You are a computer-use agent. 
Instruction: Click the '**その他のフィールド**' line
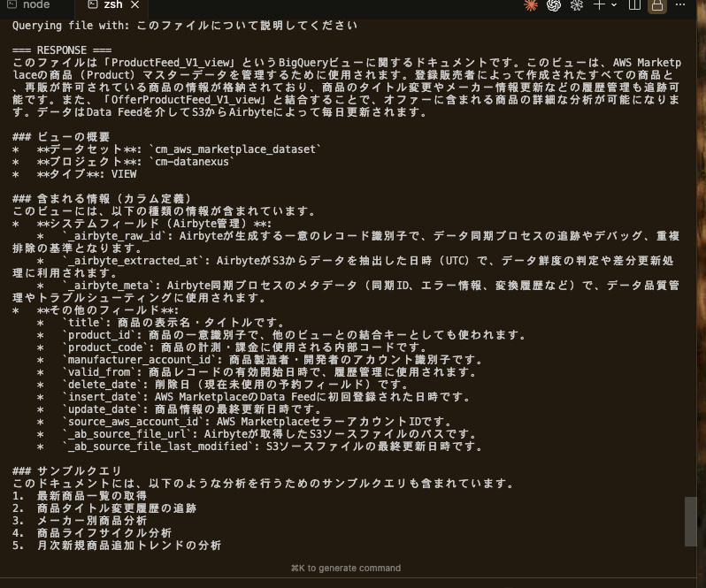point(96,310)
